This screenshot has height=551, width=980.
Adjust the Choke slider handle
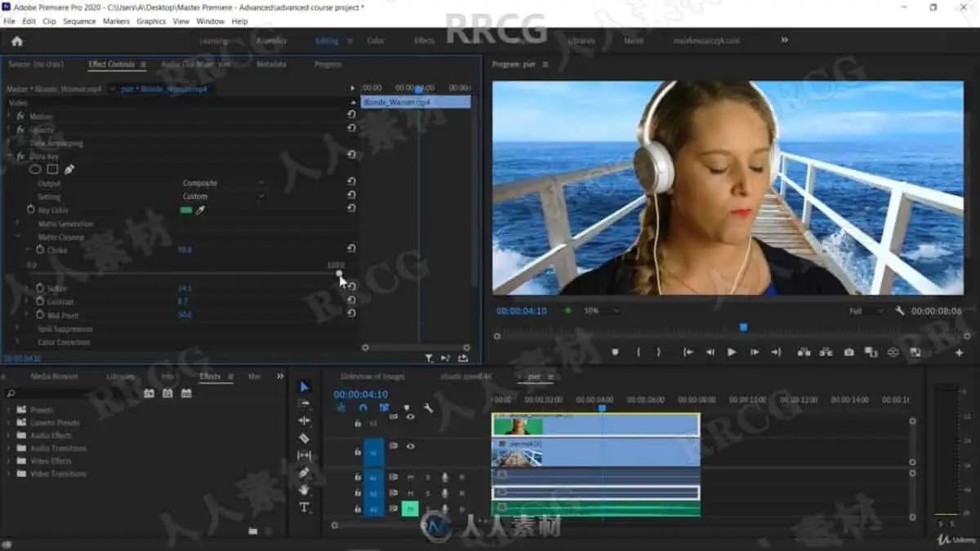click(339, 273)
